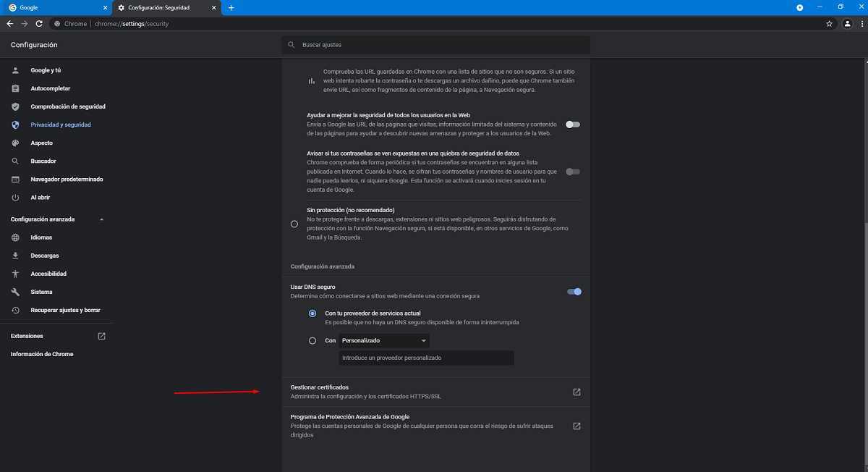Image resolution: width=868 pixels, height=472 pixels.
Task: Click the back navigation arrow
Action: click(x=10, y=24)
